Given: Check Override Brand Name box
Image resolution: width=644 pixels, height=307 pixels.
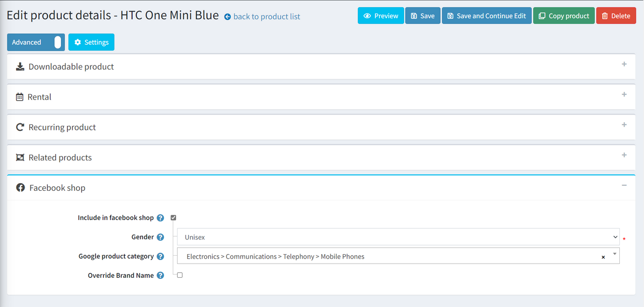Looking at the screenshot, I should (x=180, y=275).
